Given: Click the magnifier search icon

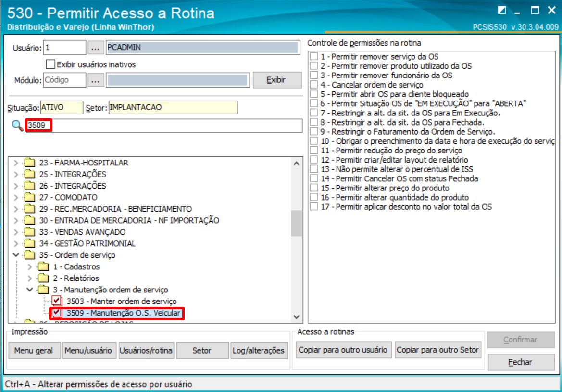Looking at the screenshot, I should tap(17, 126).
